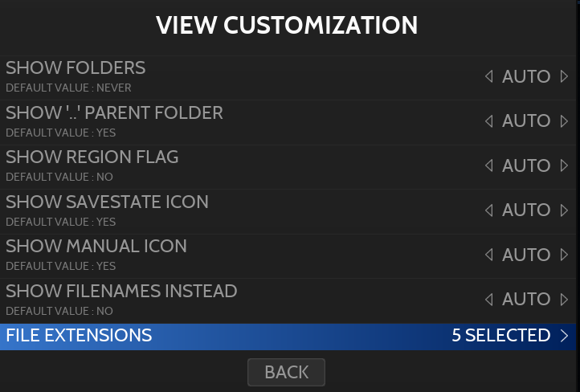The image size is (580, 392).
Task: Click left arrow for Show Manual Icon
Action: pos(488,255)
